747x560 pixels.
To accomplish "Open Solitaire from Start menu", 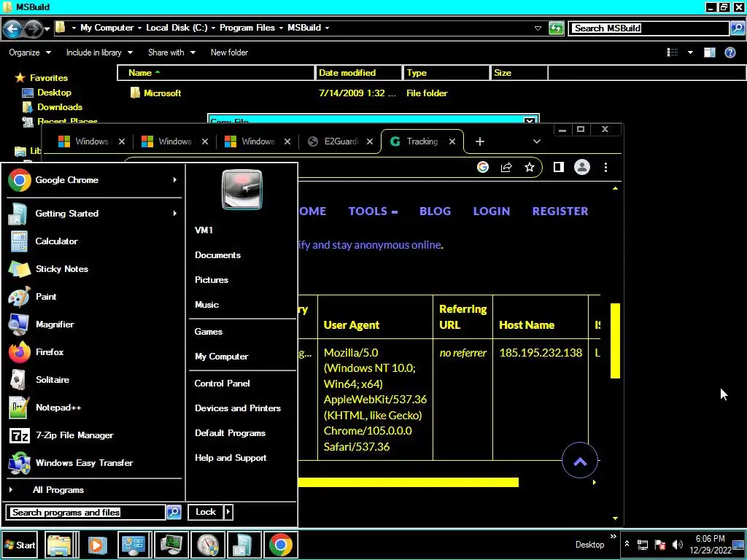I will coord(93,380).
